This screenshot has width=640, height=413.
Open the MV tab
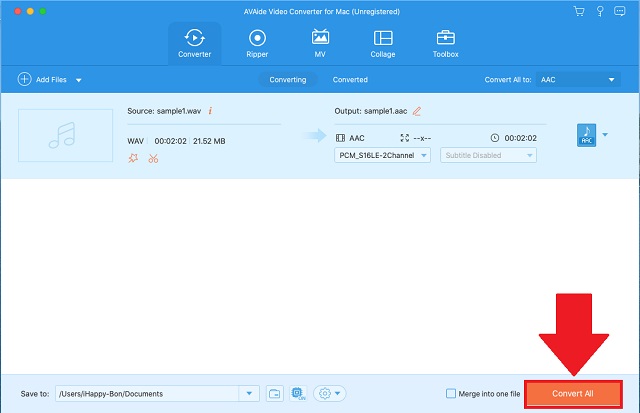(x=320, y=43)
